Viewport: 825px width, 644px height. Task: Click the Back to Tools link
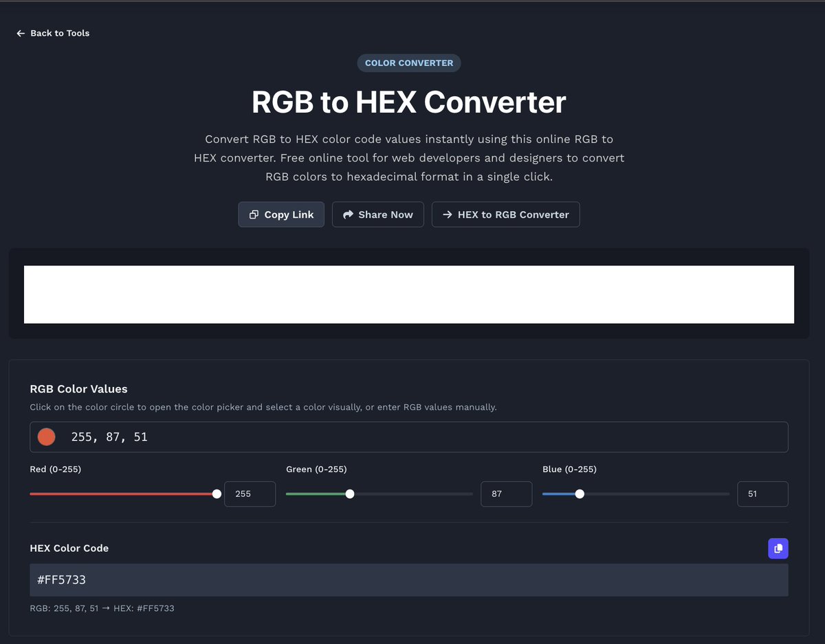[53, 33]
